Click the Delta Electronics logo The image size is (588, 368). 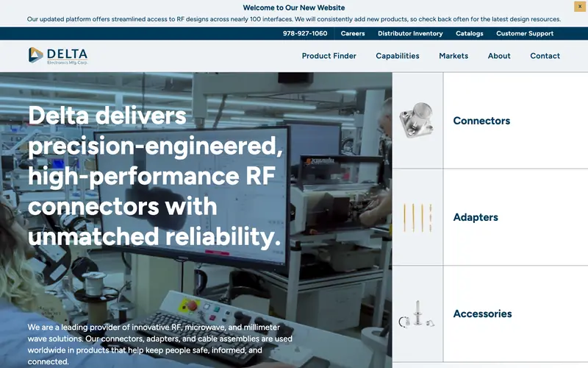pyautogui.click(x=58, y=56)
